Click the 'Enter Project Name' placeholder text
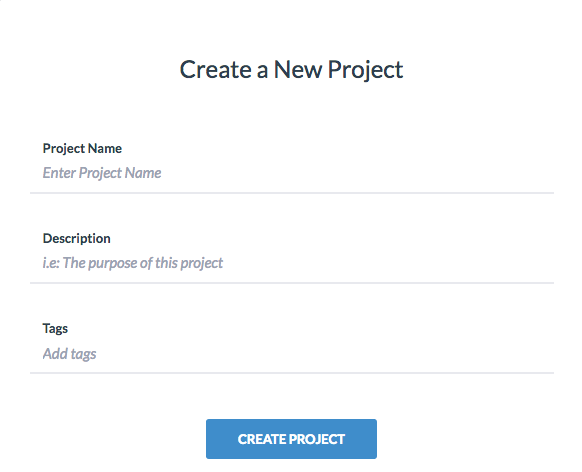The height and width of the screenshot is (472, 582). tap(102, 173)
